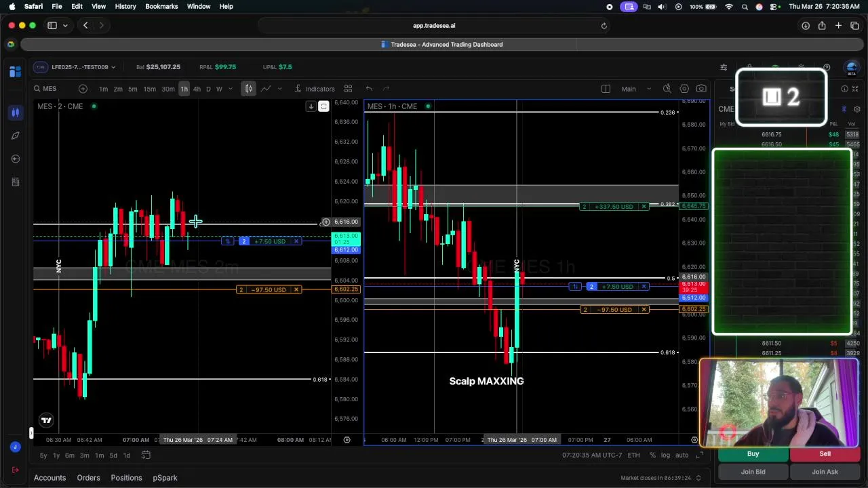Open the order panel gear settings
868x488 pixels.
[857, 109]
